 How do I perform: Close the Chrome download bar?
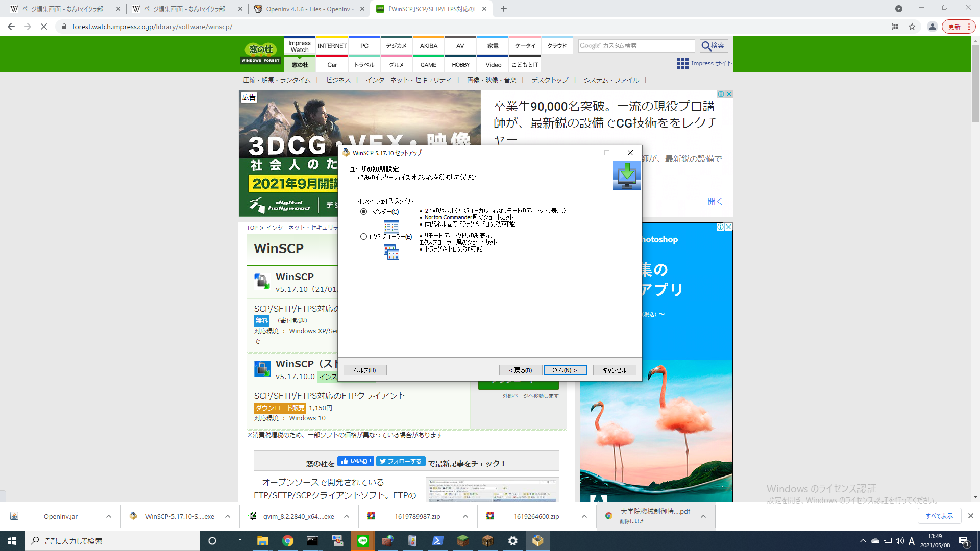coord(971,516)
